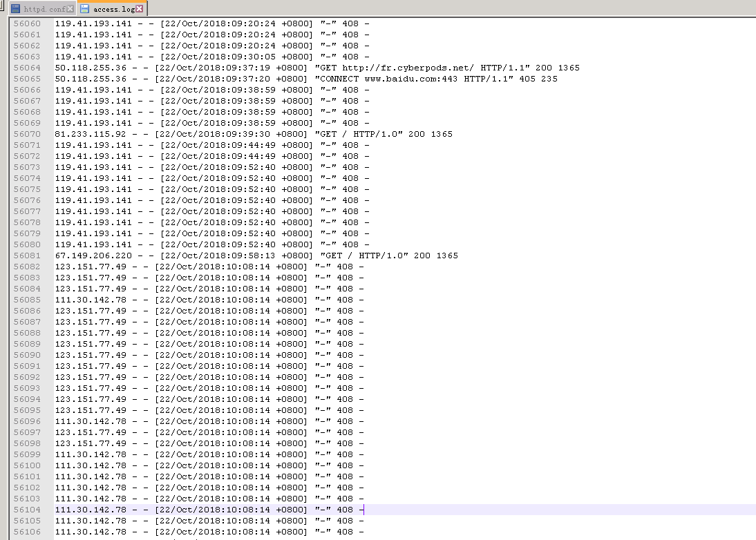The image size is (756, 540).
Task: Click line number 56106 in the margin
Action: (27, 532)
